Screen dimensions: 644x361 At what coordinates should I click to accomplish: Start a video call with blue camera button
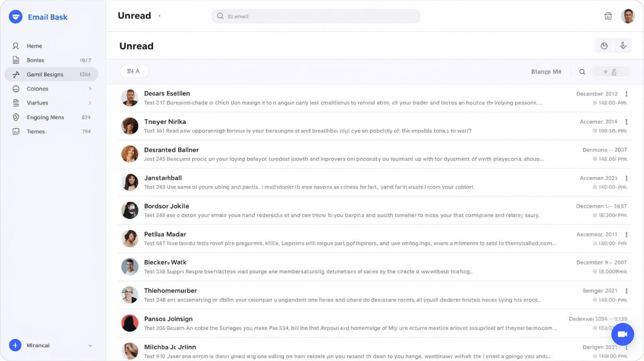click(x=622, y=334)
